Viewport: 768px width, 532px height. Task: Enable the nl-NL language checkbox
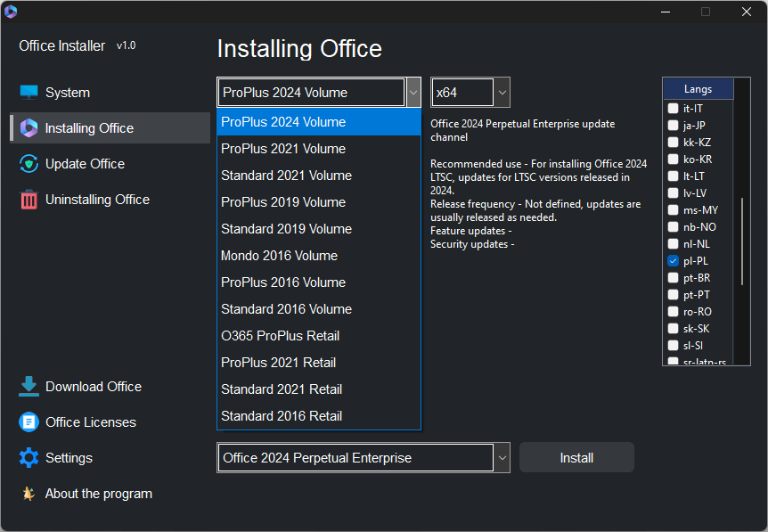673,244
